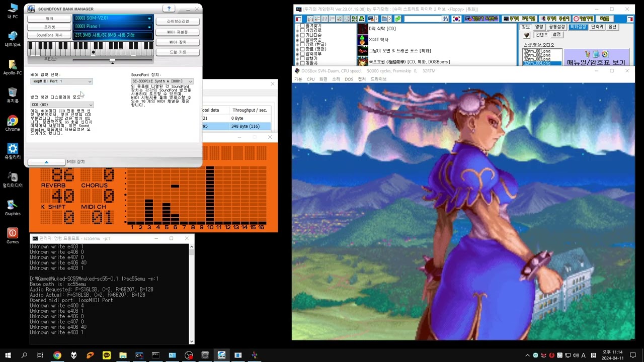This screenshot has width=644, height=362.
Task: Open the SE-300PCIE Synth A device dropdown
Action: pyautogui.click(x=162, y=81)
